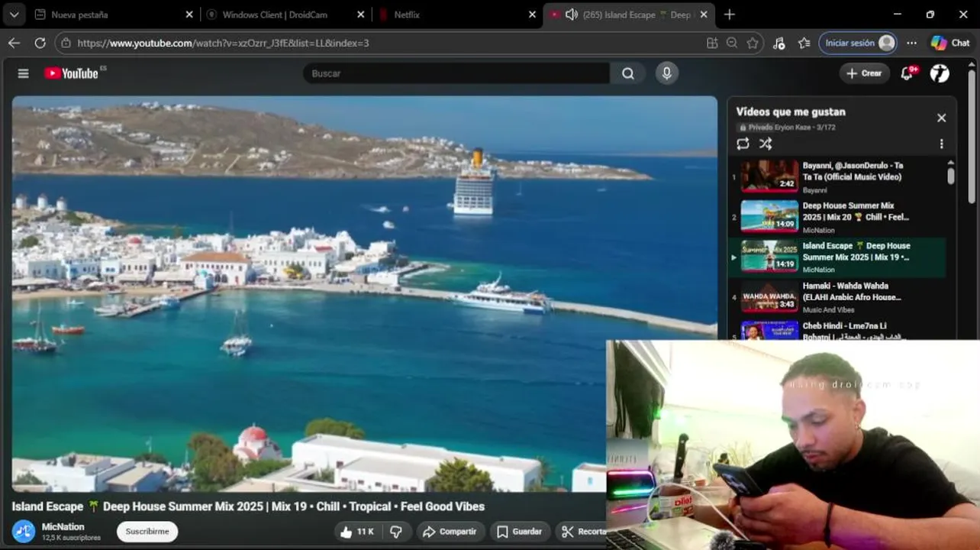980x550 pixels.
Task: Switch to the Windows Client DroidCam tab
Action: pos(285,15)
